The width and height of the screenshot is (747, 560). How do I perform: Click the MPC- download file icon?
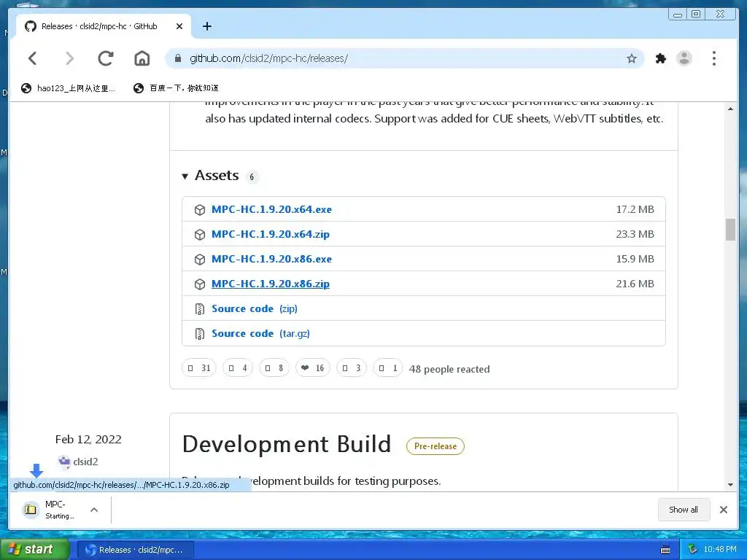point(31,510)
